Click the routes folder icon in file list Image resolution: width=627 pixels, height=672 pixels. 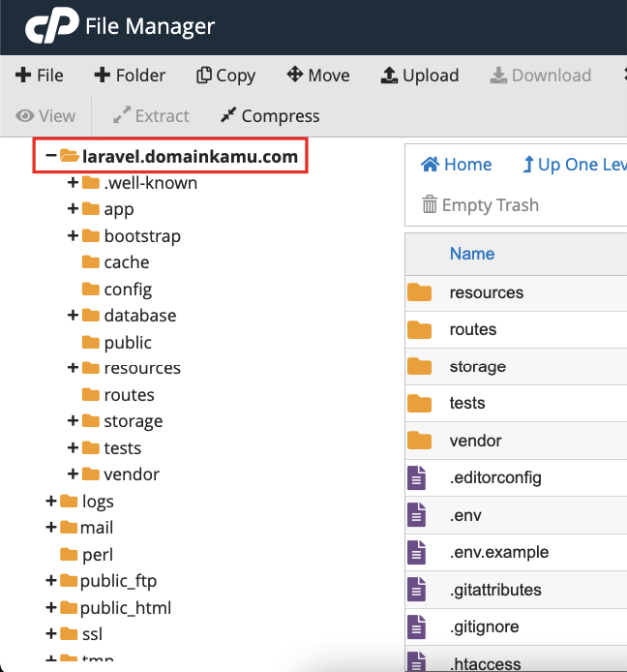419,329
